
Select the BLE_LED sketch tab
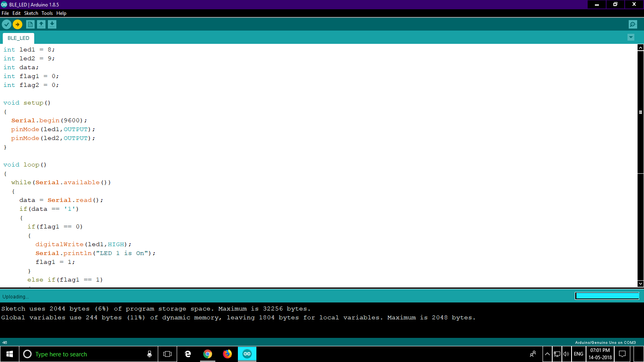[x=19, y=38]
